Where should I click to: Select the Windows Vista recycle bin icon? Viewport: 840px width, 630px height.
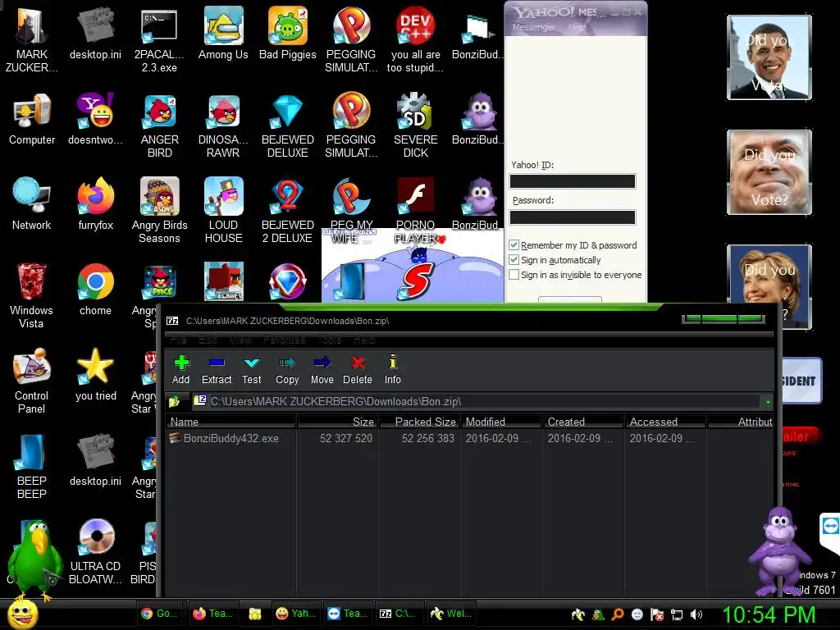(32, 295)
